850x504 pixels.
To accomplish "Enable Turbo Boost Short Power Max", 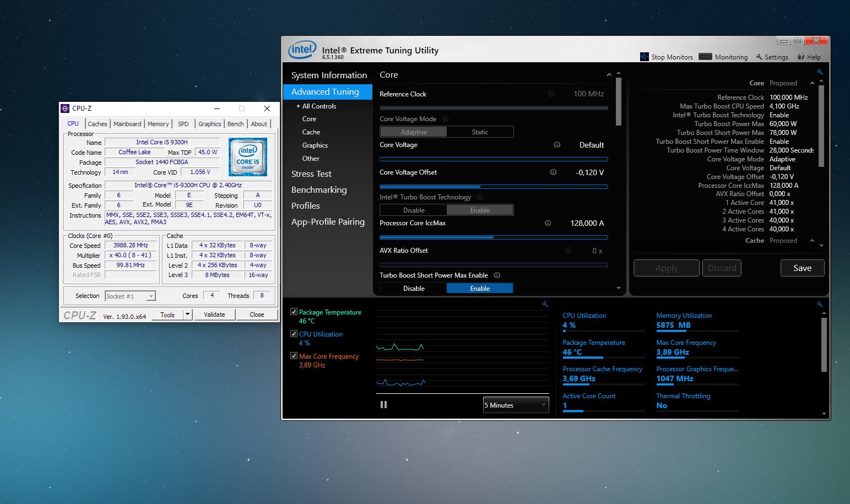I will 480,288.
